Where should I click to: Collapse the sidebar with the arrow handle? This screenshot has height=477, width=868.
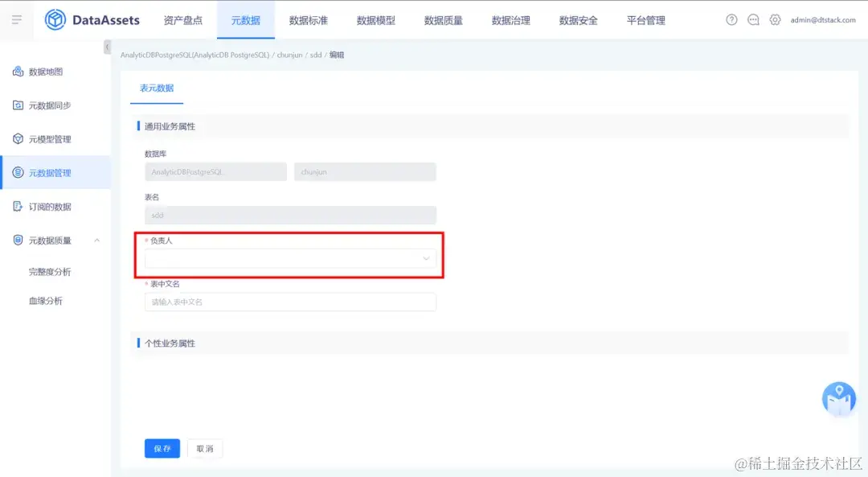(107, 47)
